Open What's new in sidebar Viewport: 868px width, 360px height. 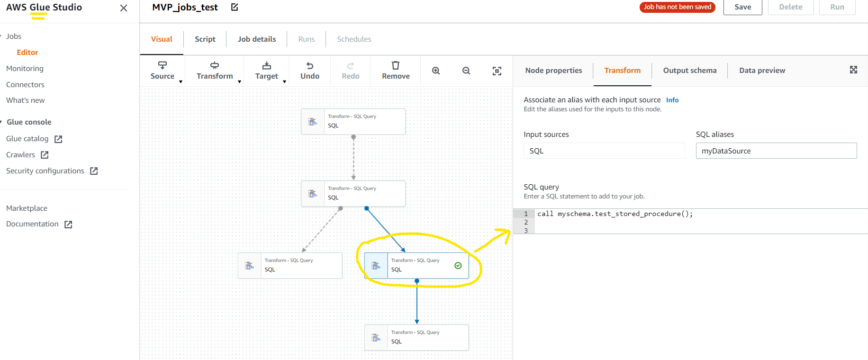pyautogui.click(x=25, y=100)
